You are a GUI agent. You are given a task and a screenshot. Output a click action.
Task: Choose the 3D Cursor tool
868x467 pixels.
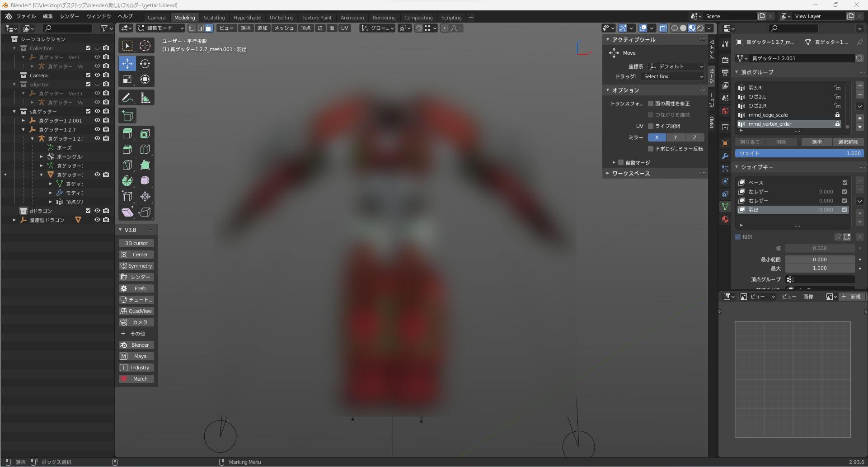(145, 46)
